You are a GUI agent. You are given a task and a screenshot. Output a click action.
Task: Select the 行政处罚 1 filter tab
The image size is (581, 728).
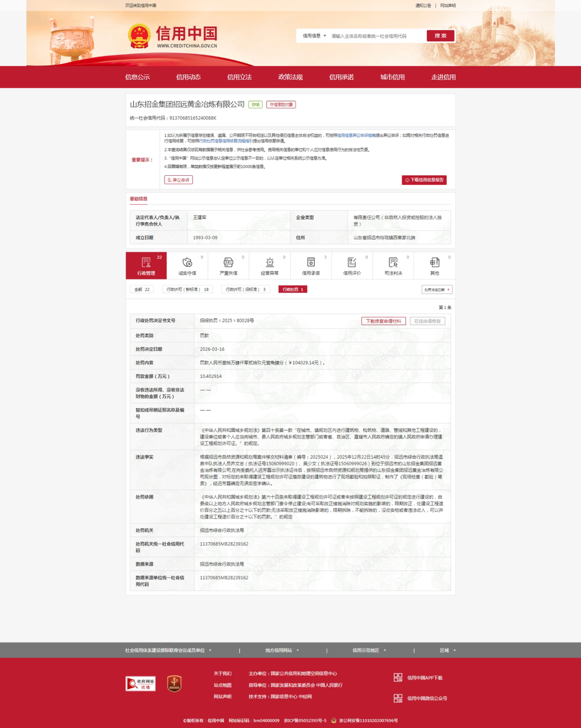(293, 289)
